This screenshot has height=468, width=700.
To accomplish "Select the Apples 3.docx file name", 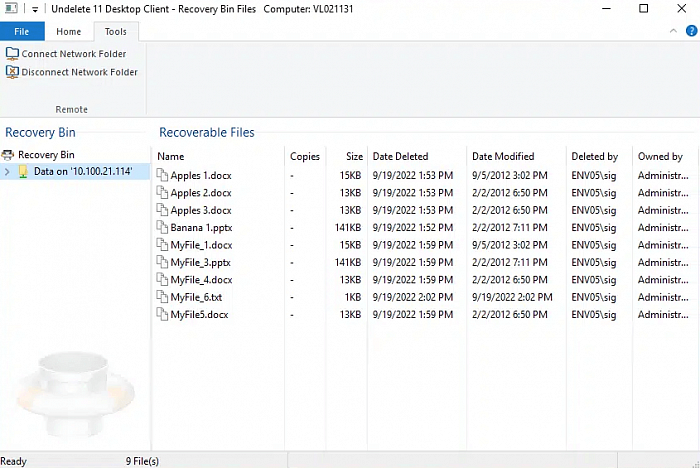I will tap(201, 210).
